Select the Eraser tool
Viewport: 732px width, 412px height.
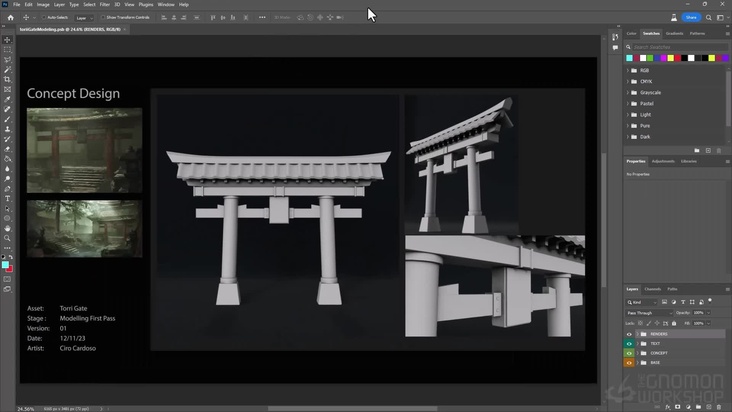tap(7, 149)
